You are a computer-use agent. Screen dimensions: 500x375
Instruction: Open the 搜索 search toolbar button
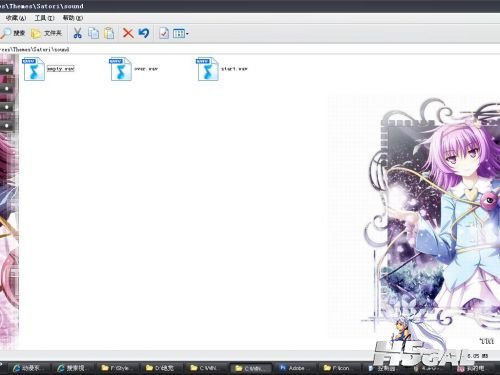13,33
